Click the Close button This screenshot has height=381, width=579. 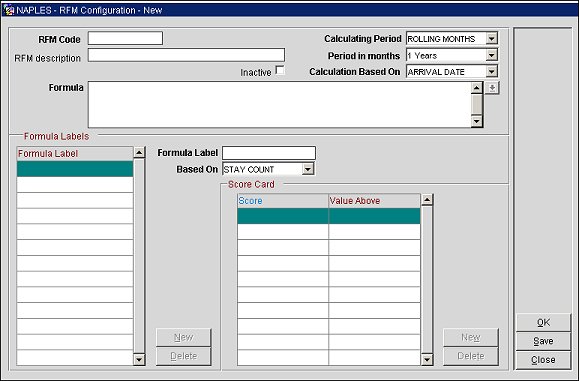pyautogui.click(x=543, y=360)
